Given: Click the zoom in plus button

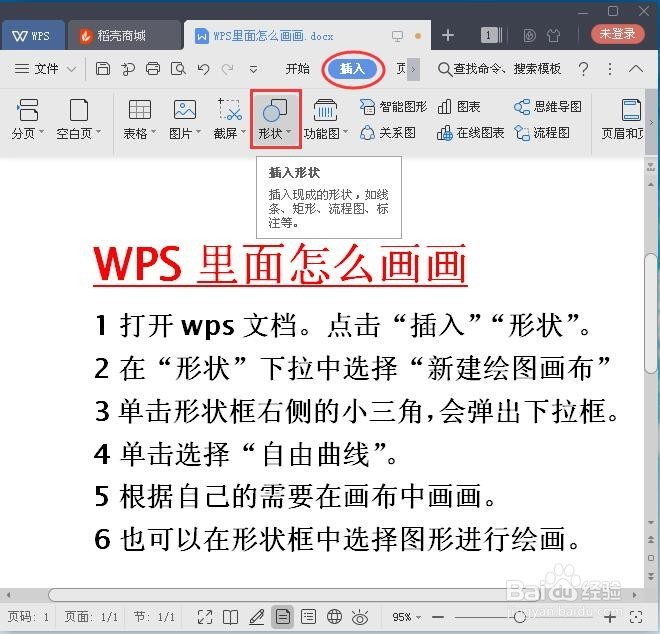Looking at the screenshot, I should pyautogui.click(x=609, y=617).
